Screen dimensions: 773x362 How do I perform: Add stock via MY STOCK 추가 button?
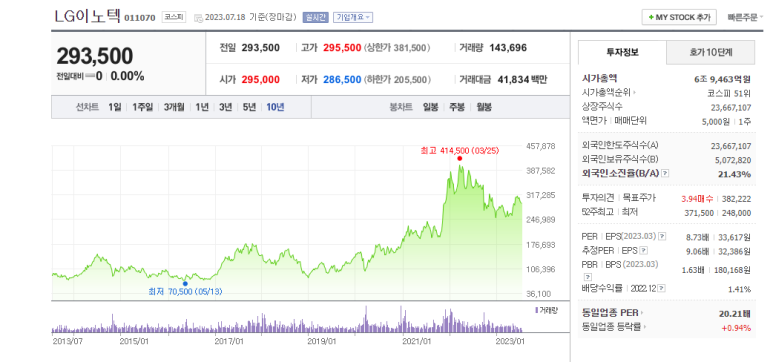pos(678,17)
